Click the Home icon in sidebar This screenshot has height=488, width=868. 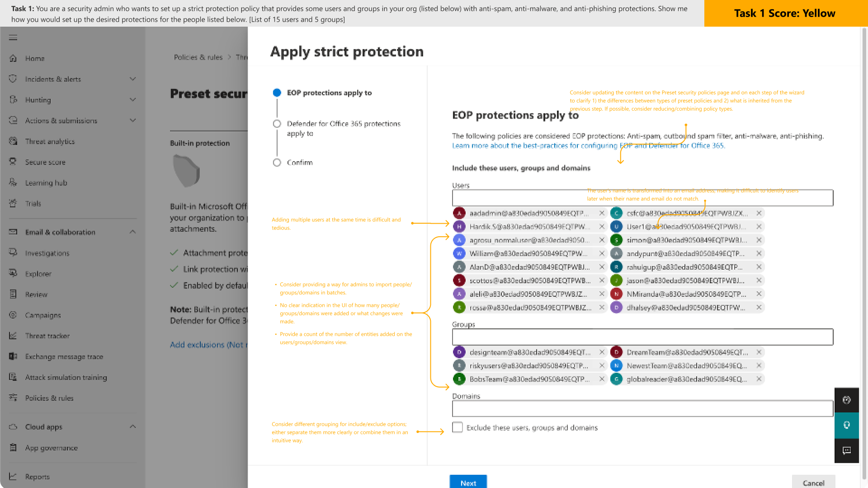click(13, 58)
